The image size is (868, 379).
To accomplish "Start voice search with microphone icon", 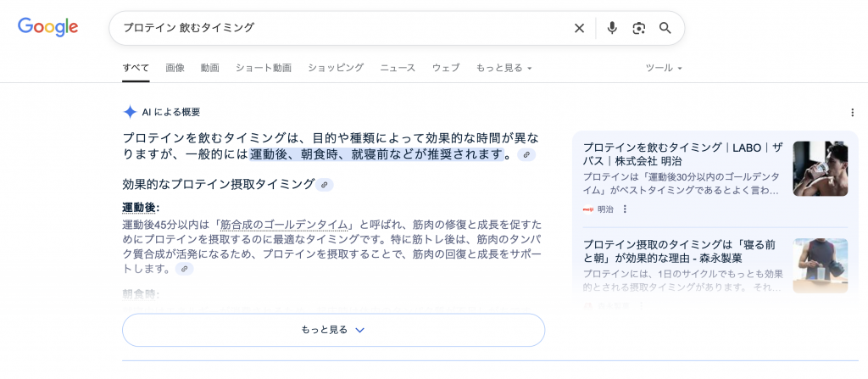I will [612, 28].
